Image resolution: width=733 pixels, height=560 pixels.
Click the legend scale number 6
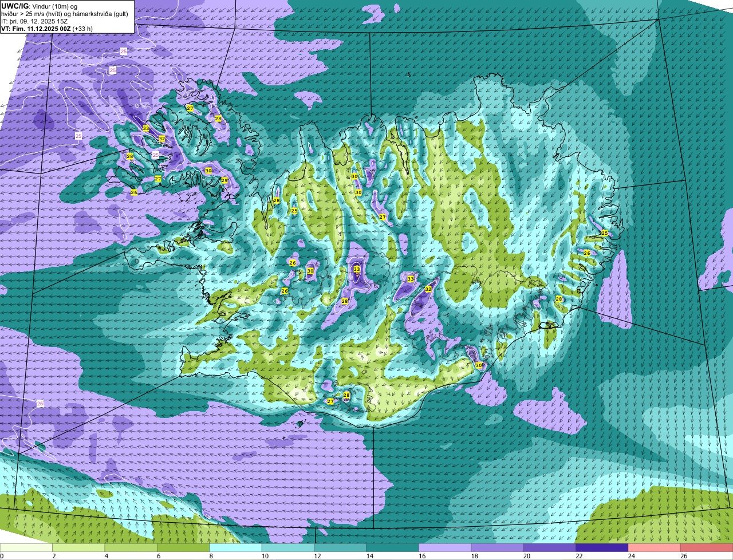tap(159, 556)
